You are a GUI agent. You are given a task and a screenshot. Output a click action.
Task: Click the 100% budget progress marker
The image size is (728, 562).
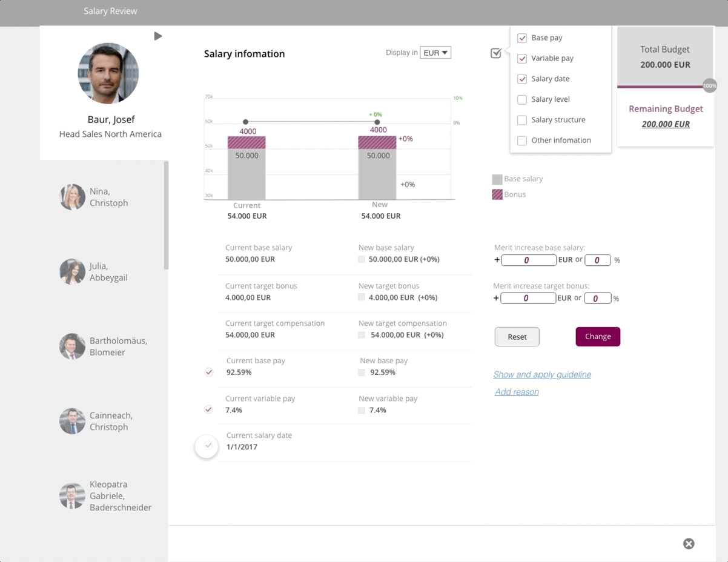[709, 86]
